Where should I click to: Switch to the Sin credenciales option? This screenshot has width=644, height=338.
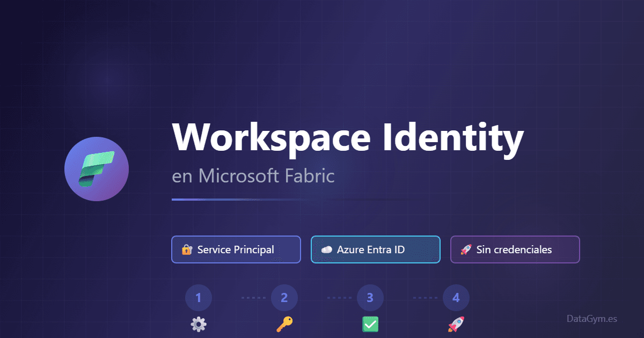pos(514,249)
